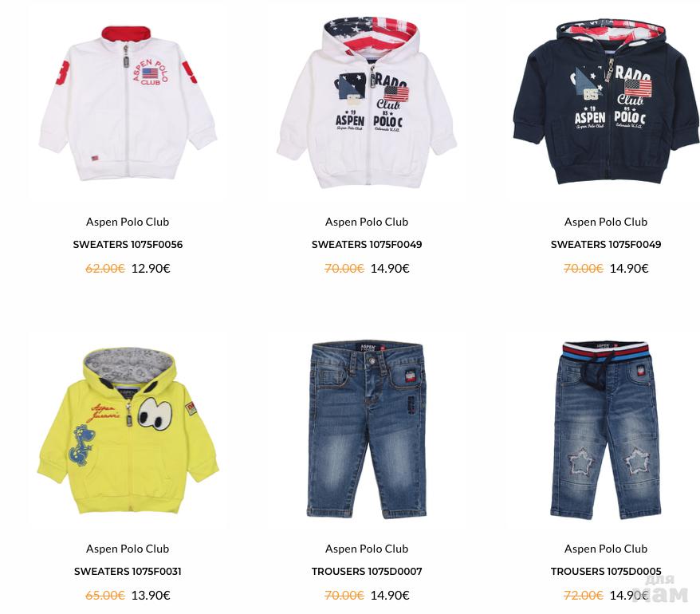Open the yellow dinosaur hoodie image
Viewport: 700px width, 614px height.
click(x=128, y=431)
